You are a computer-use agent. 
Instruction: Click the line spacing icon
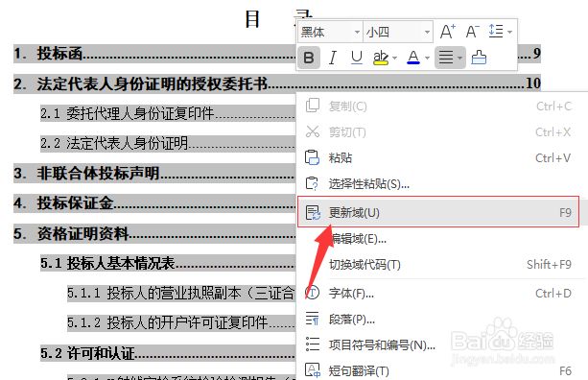(496, 31)
